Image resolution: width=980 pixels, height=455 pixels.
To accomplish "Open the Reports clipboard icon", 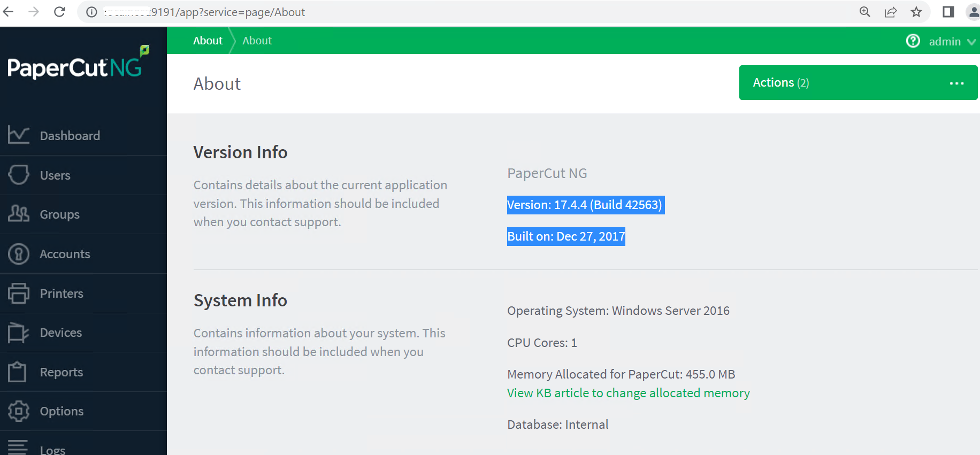I will click(18, 372).
